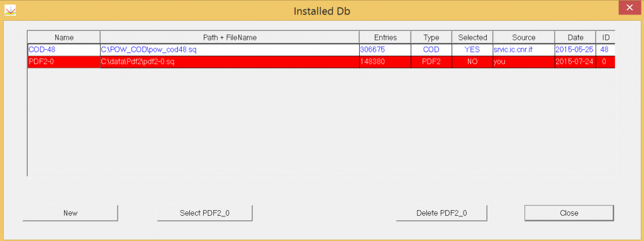Click the Delete PDF2_0 button

pyautogui.click(x=441, y=213)
